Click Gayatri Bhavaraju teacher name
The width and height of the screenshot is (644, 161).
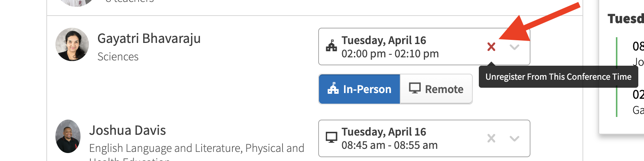(149, 38)
